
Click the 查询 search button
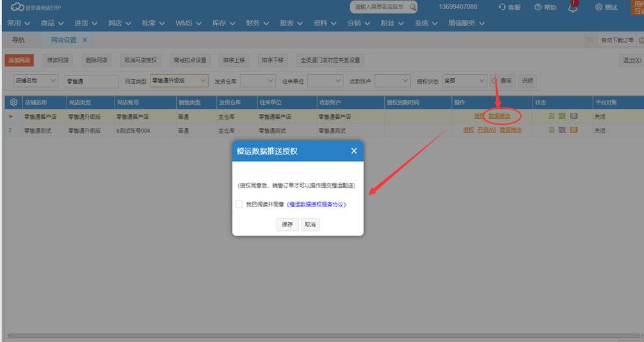coord(503,81)
